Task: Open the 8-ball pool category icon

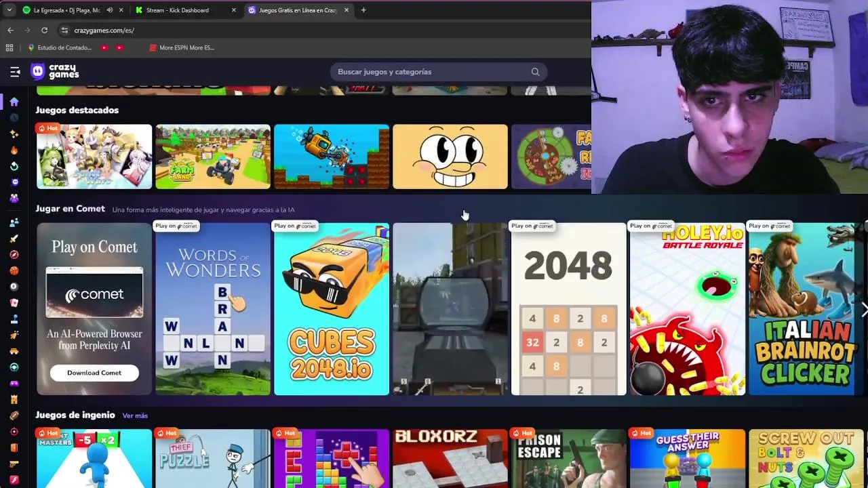Action: point(14,287)
